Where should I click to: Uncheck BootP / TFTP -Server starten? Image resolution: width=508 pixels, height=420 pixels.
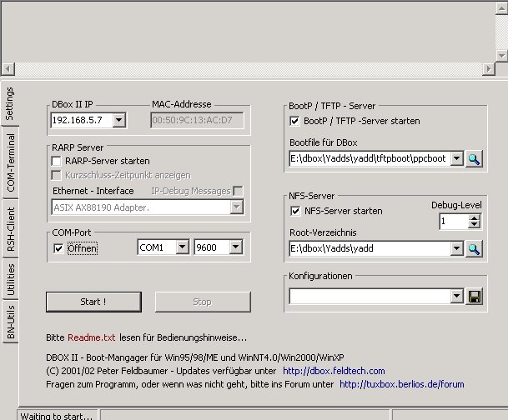tap(294, 122)
